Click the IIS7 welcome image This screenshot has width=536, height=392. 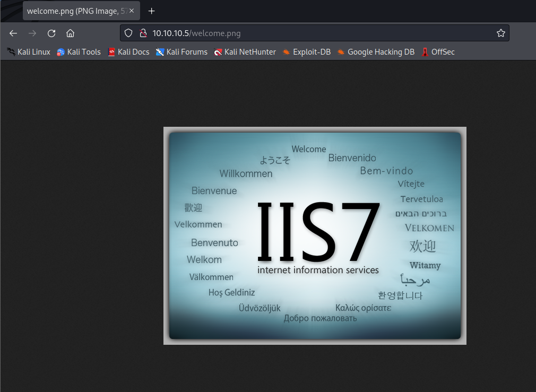(x=315, y=236)
